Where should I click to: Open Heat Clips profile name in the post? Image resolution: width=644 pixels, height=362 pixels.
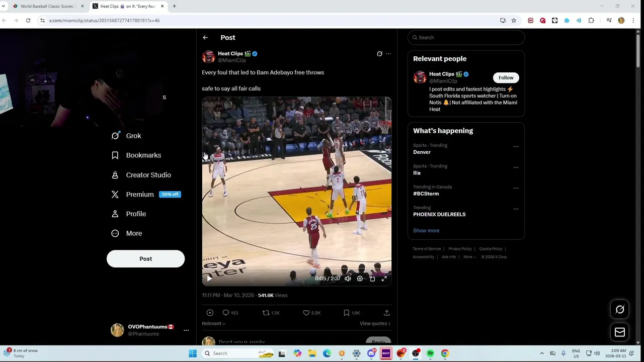point(230,54)
